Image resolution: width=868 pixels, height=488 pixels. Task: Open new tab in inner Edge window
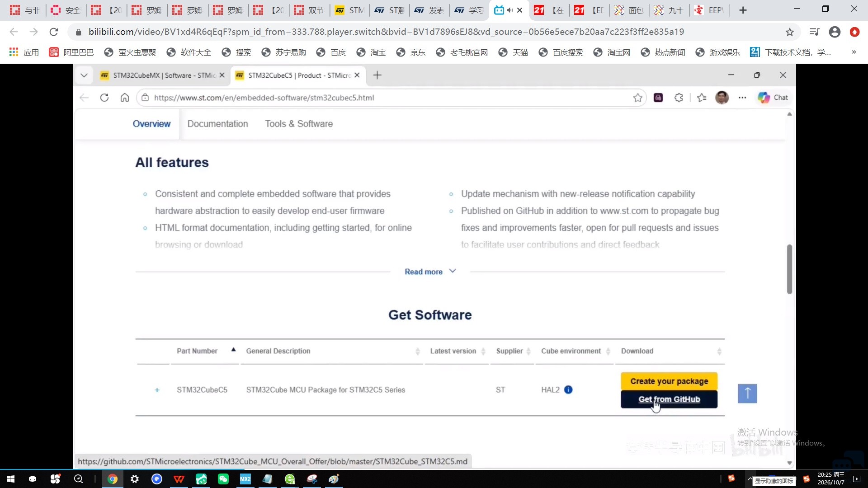[x=377, y=75]
